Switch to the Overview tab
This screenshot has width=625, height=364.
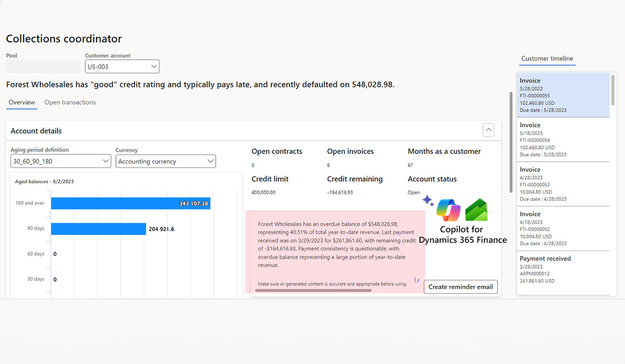click(22, 102)
